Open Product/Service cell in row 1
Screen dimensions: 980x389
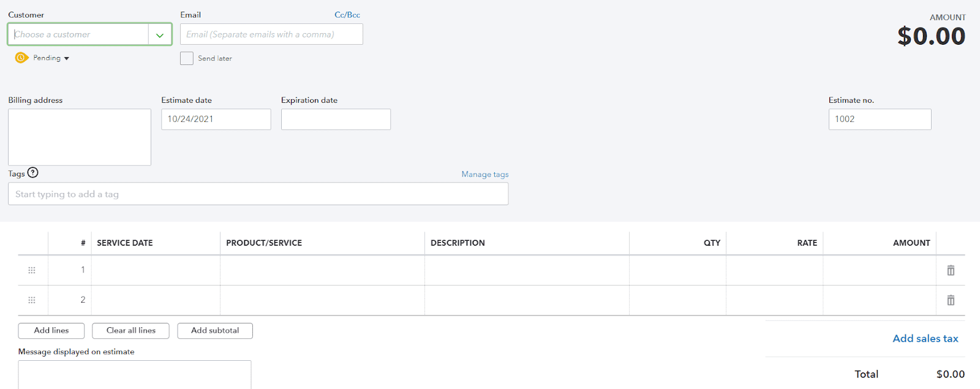(322, 270)
